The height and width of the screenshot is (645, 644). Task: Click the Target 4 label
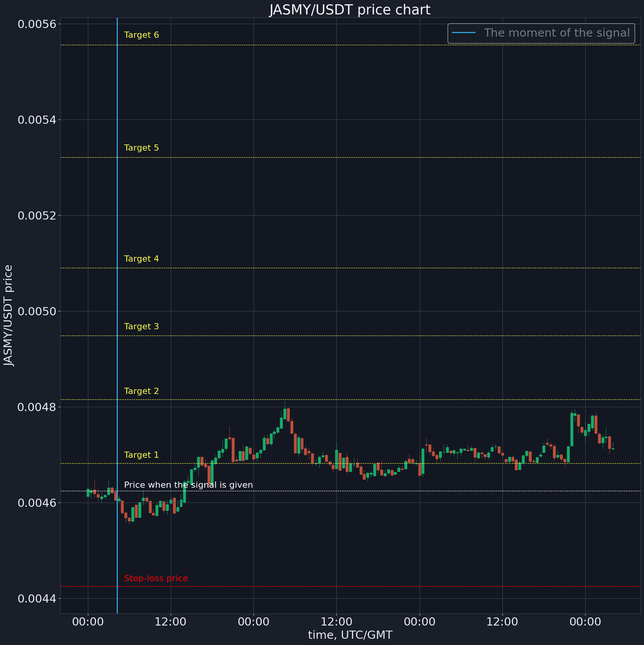point(141,259)
